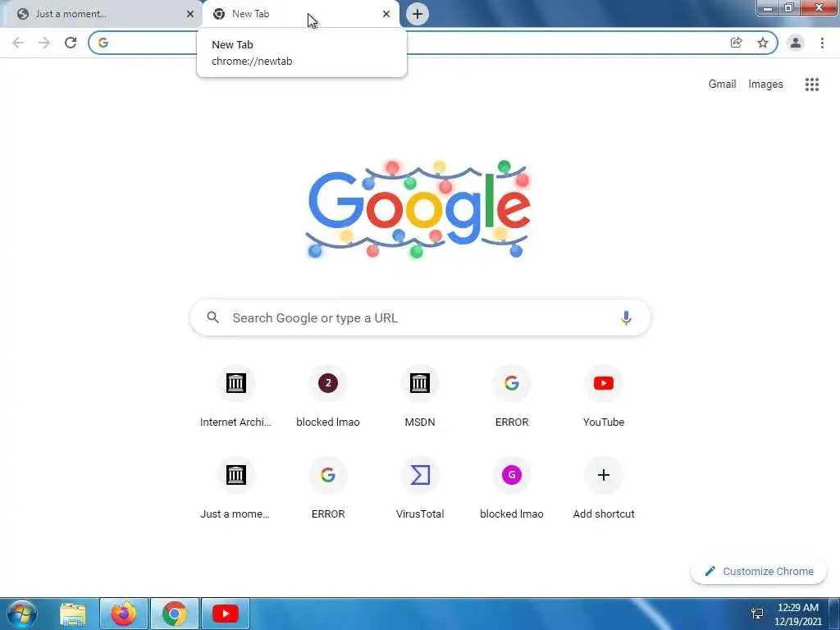Click the Share this page icon

(737, 43)
